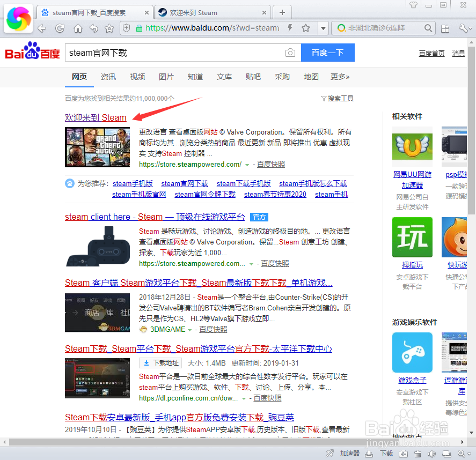Close the steam官网下载 Baidu tab

pyautogui.click(x=147, y=13)
